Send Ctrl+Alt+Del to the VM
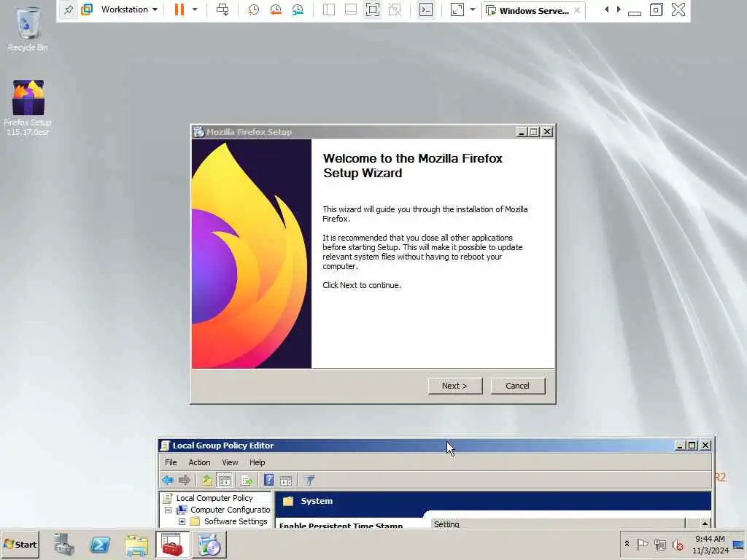 tap(222, 9)
